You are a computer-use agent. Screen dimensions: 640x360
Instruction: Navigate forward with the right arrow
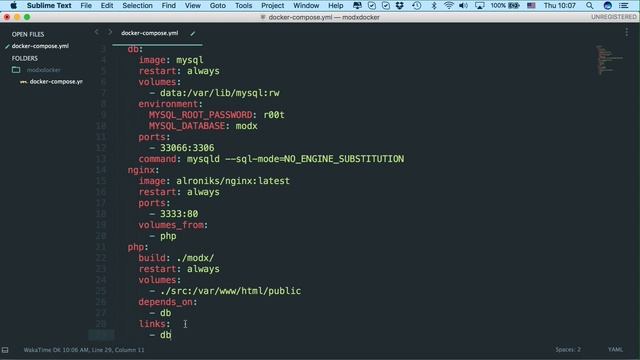[110, 32]
